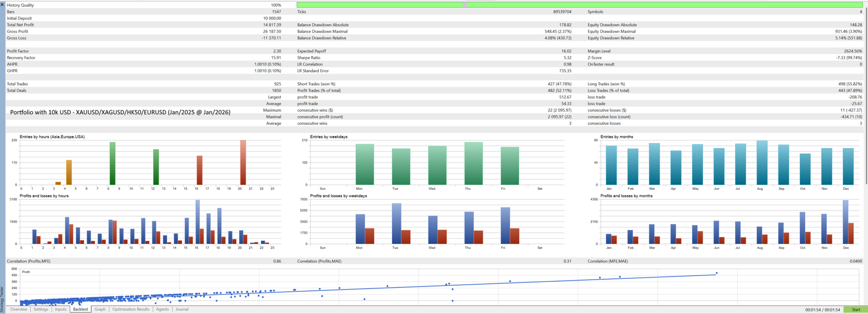
Task: Switch to the Settings tab
Action: tap(41, 309)
